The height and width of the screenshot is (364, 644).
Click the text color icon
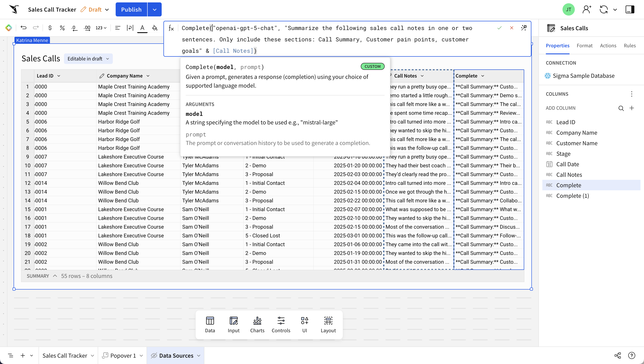[x=142, y=28]
